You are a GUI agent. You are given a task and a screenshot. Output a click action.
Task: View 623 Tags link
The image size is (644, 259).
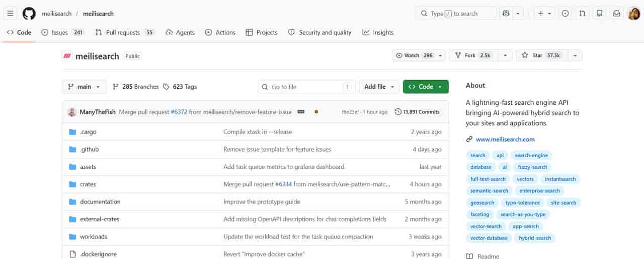180,87
